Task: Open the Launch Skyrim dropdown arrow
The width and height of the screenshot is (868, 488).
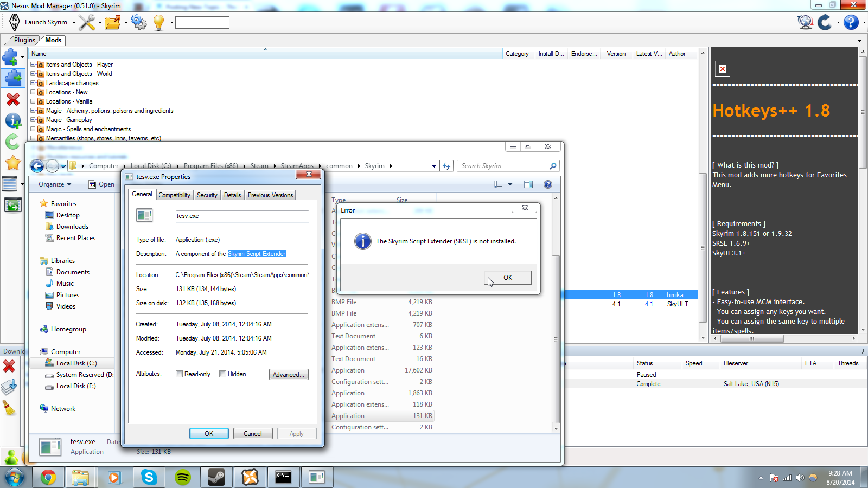Action: tap(74, 23)
